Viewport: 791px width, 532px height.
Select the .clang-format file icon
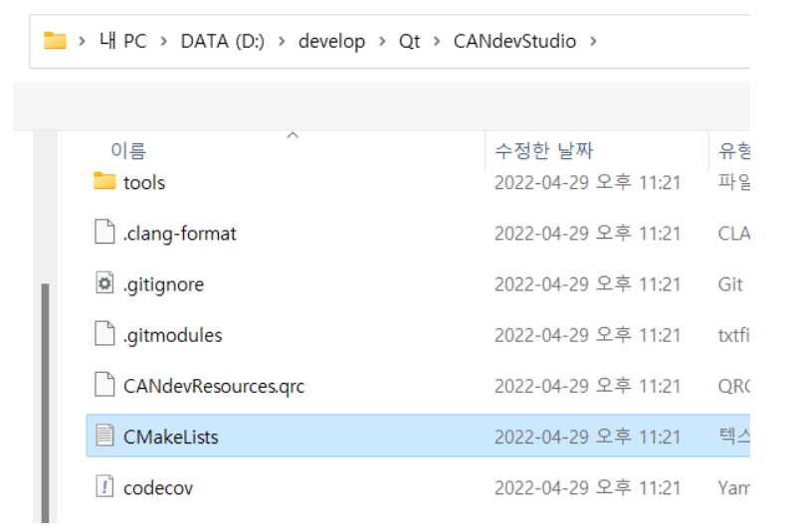(x=104, y=234)
